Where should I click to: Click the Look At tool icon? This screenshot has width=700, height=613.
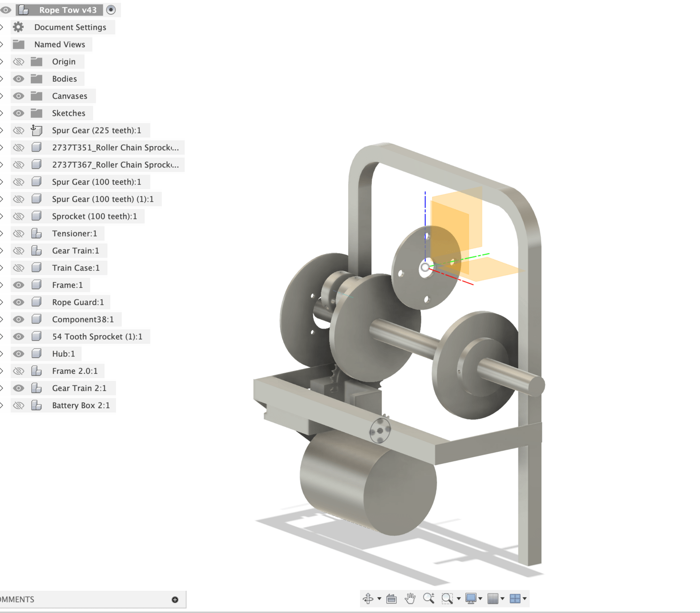coord(391,599)
